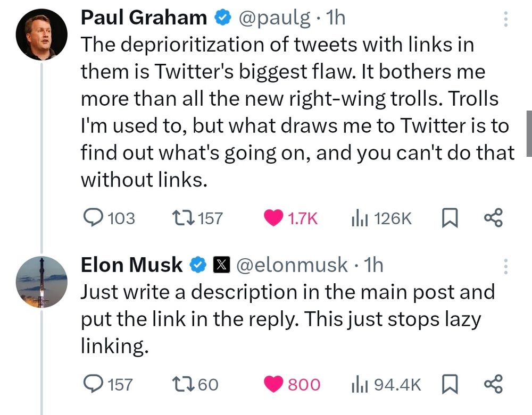This screenshot has height=415, width=532.
Task: Click the X affiliation badge beside Elon Musk
Action: coord(221,265)
